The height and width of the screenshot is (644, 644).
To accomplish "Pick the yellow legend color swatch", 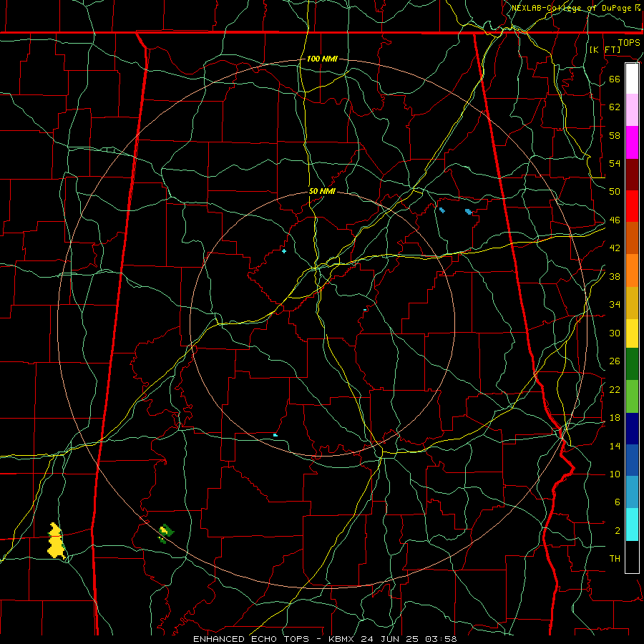I will (x=632, y=333).
